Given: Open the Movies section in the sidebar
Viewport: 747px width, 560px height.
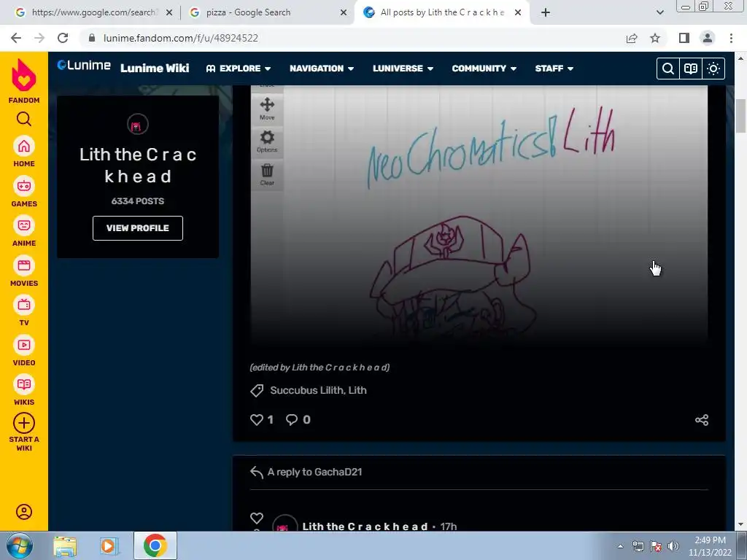Looking at the screenshot, I should click(24, 271).
